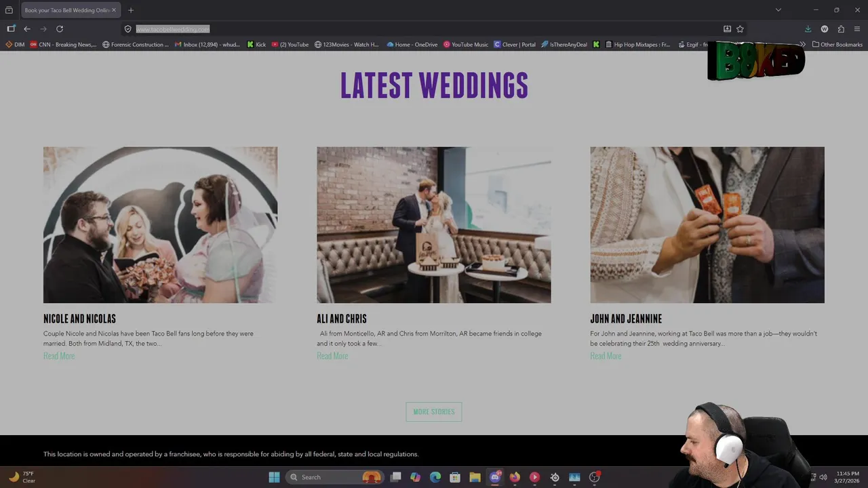Open the 123Movies bookmark
The width and height of the screenshot is (868, 488).
[347, 45]
